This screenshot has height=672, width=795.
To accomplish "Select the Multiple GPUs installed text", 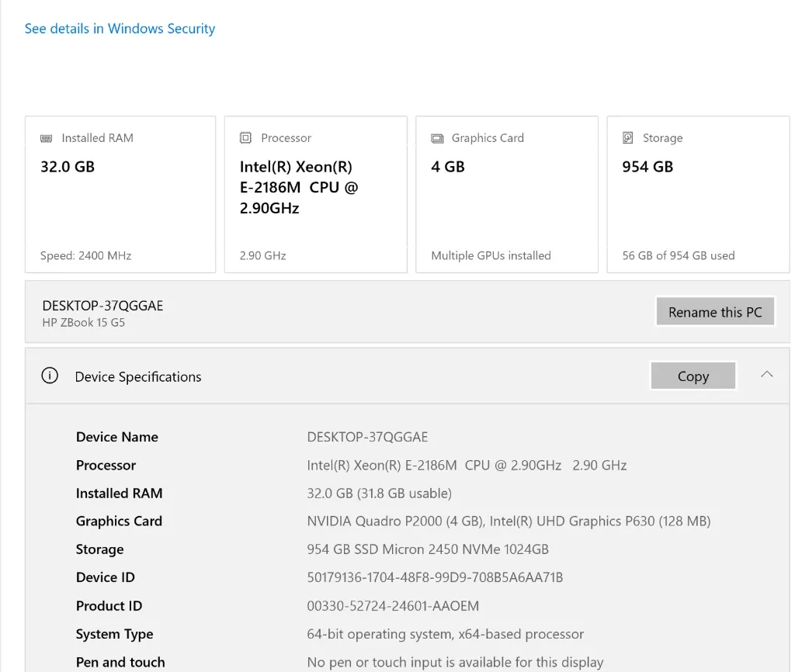I will (491, 255).
